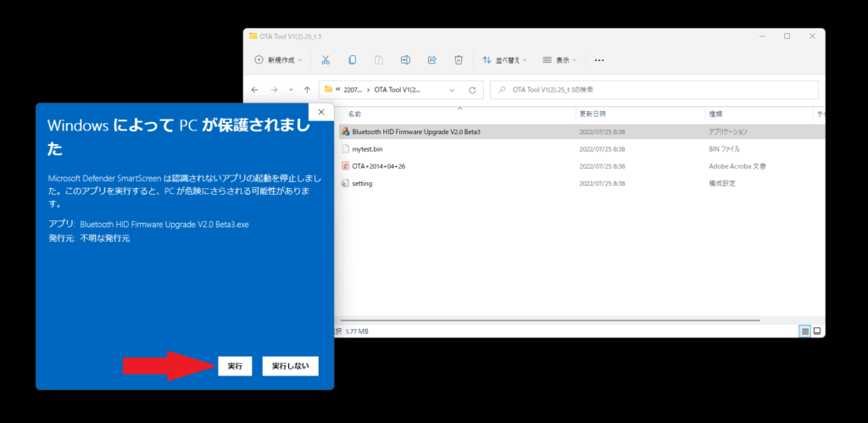
Task: Click the Paste icon in Explorer toolbar
Action: [379, 60]
